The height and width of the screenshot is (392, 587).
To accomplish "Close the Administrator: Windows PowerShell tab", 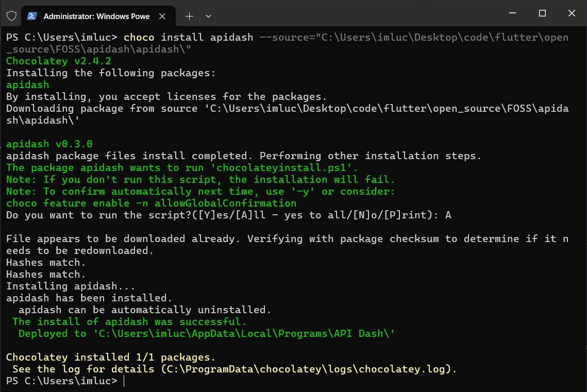I will tap(162, 16).
